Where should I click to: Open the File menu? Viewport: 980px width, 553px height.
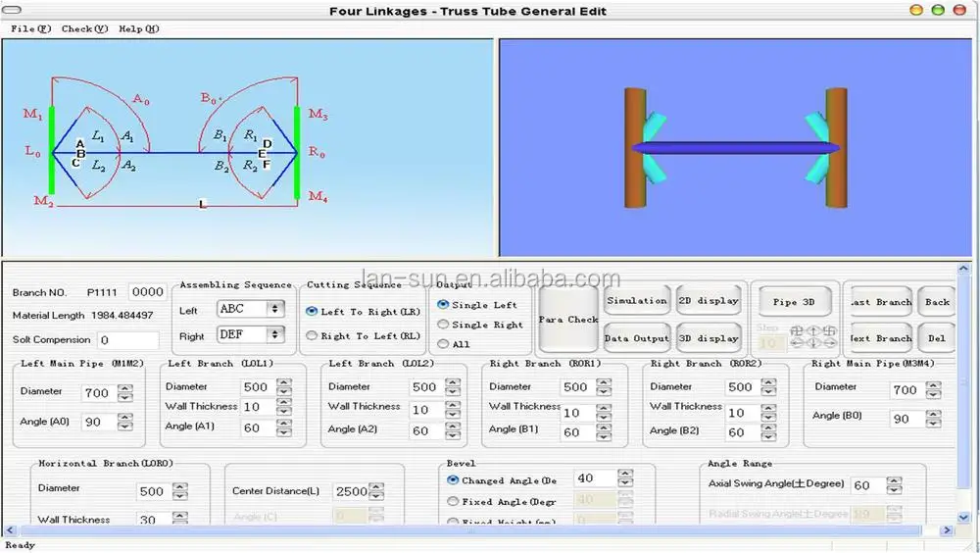coord(30,28)
